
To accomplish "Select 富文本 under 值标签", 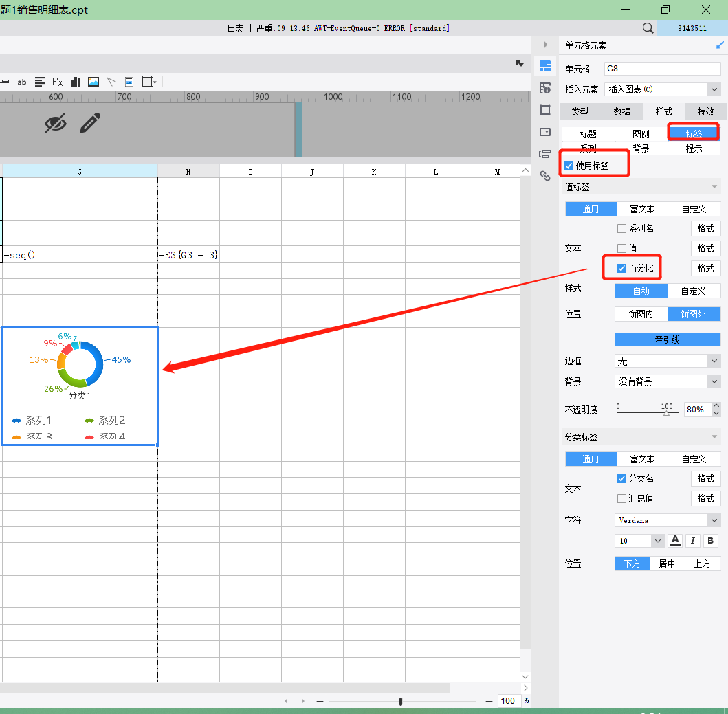I will tap(642, 210).
